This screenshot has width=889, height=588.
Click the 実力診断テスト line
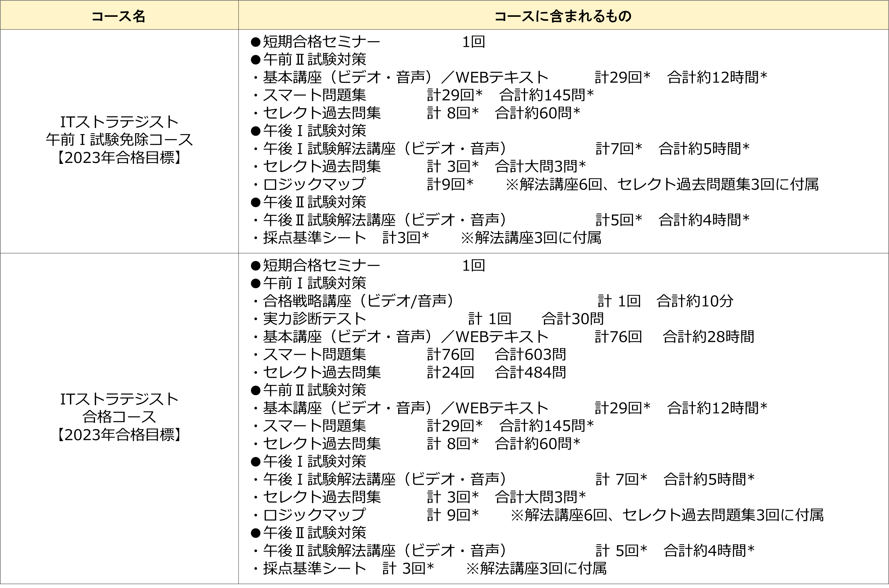pyautogui.click(x=314, y=319)
